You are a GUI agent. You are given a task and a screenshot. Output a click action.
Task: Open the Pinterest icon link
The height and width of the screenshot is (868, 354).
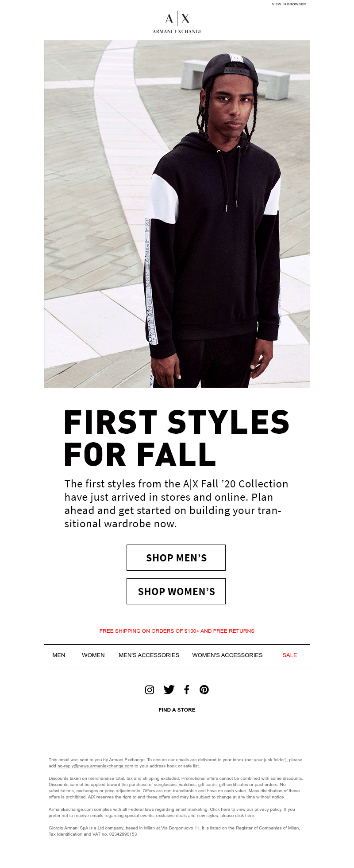[204, 689]
